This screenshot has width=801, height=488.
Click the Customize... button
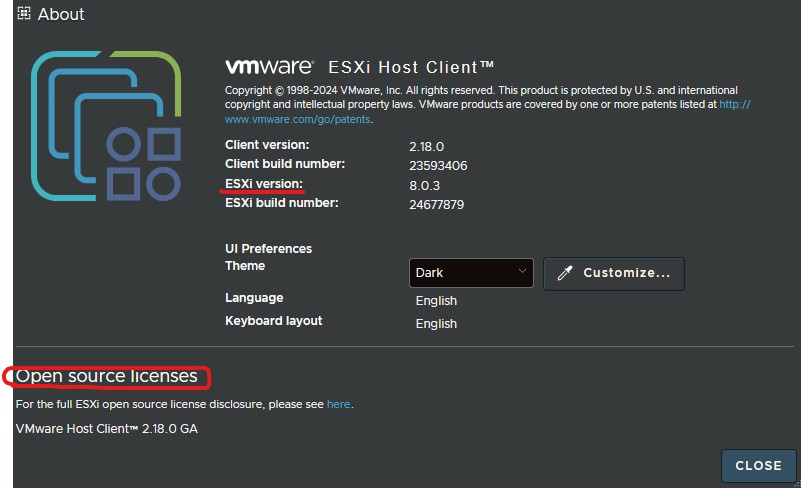point(614,273)
